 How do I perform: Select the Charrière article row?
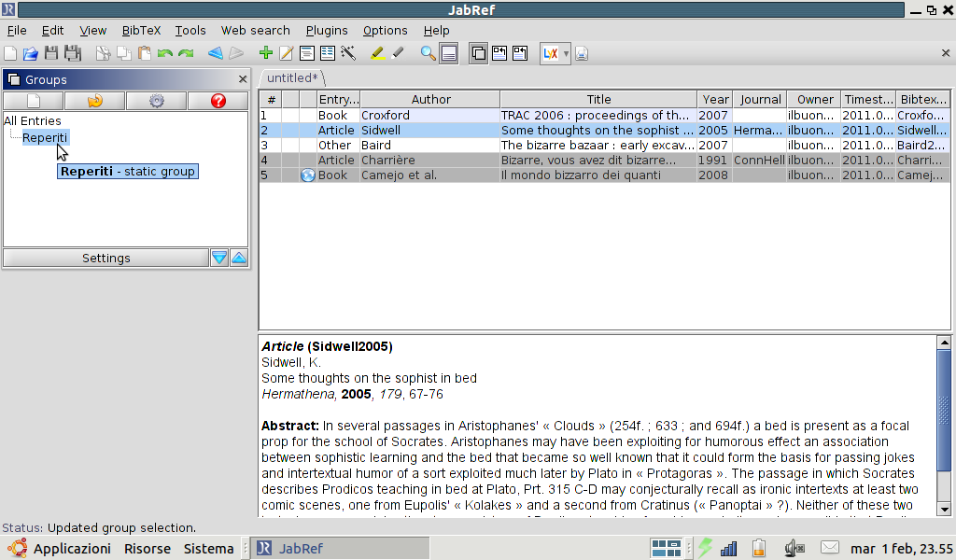605,161
